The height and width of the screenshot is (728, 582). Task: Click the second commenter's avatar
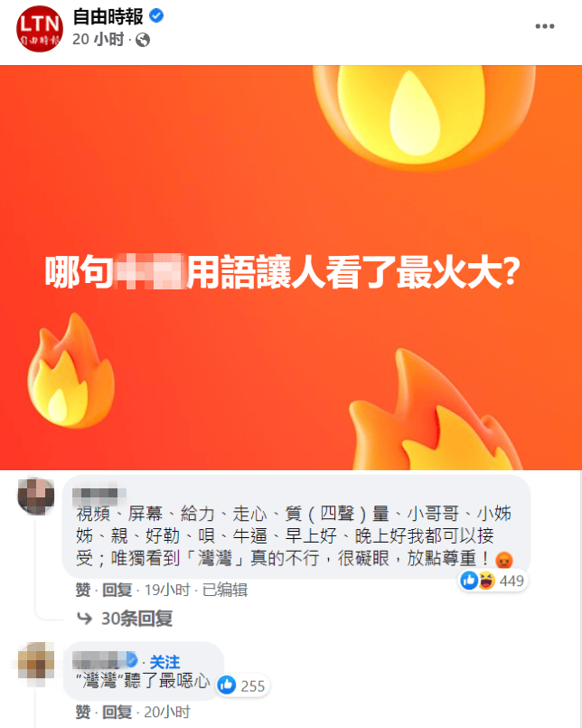pyautogui.click(x=36, y=662)
